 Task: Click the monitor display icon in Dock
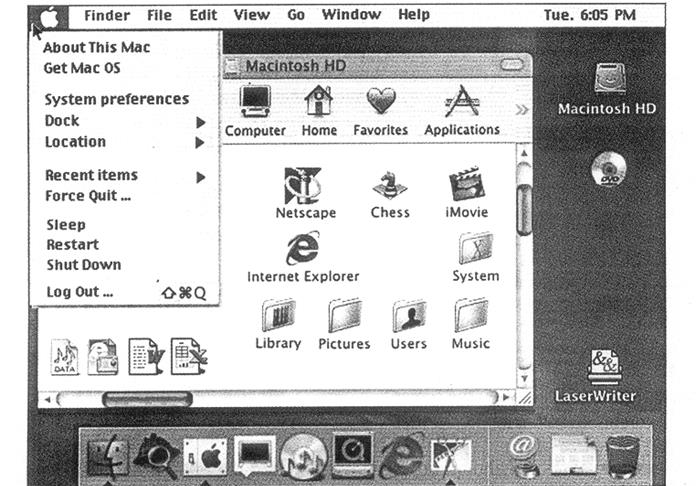click(x=255, y=455)
